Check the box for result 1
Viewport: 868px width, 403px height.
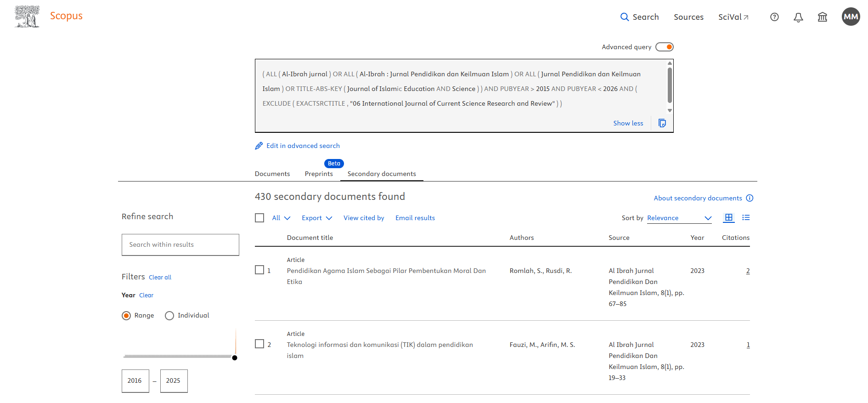click(x=259, y=270)
